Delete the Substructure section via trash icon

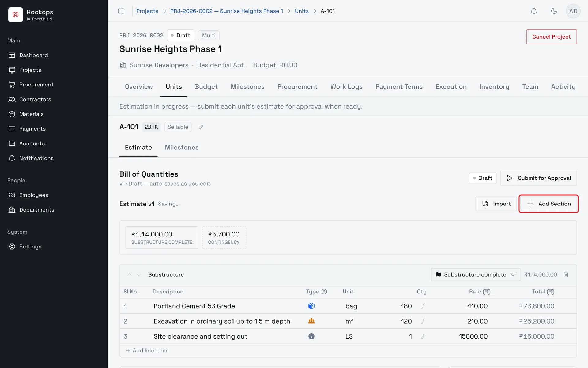pos(566,274)
